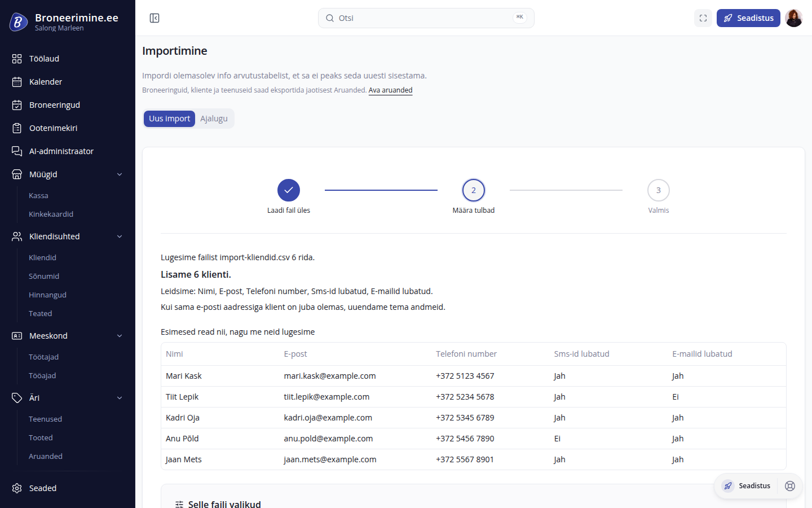Open Tooted submenu item
Viewport: 812px width, 508px height.
tap(41, 438)
